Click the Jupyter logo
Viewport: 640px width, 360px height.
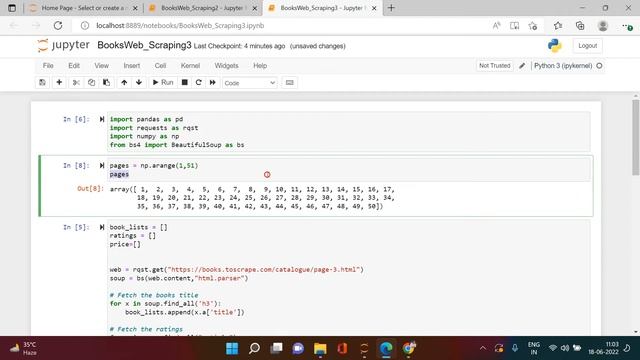(x=63, y=45)
